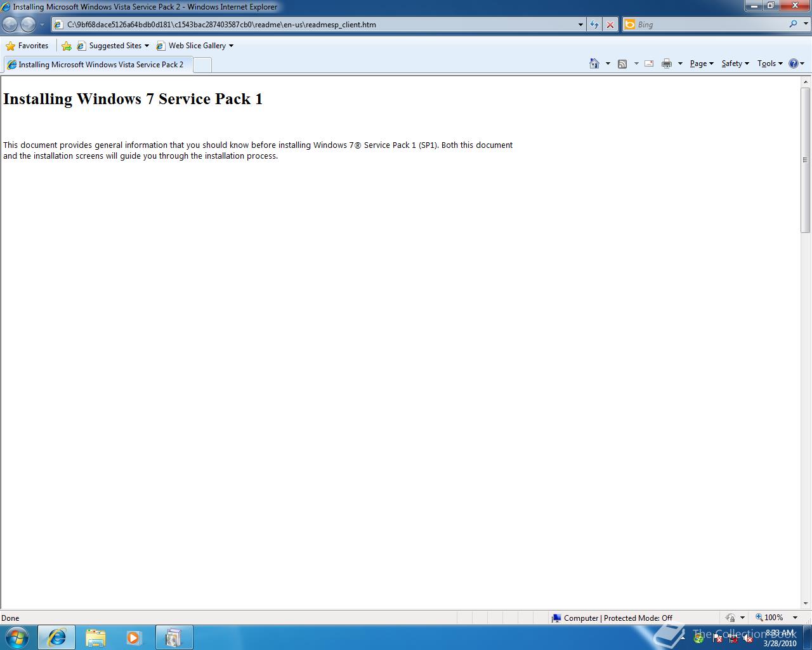Go back with the Back arrow button
Image resolution: width=812 pixels, height=650 pixels.
click(10, 25)
